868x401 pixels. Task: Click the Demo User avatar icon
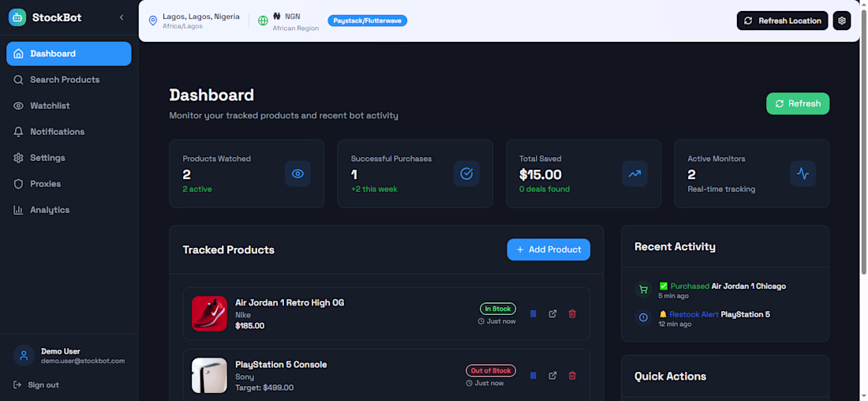(24, 355)
